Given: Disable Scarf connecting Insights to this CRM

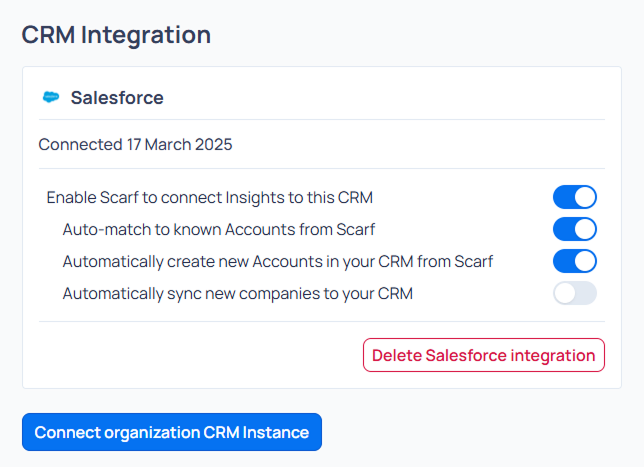Looking at the screenshot, I should (x=574, y=197).
